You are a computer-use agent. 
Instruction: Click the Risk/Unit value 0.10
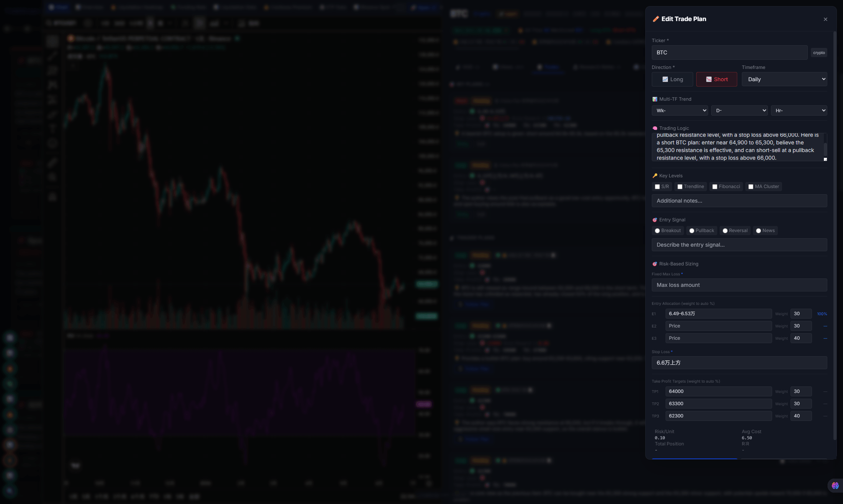point(660,438)
